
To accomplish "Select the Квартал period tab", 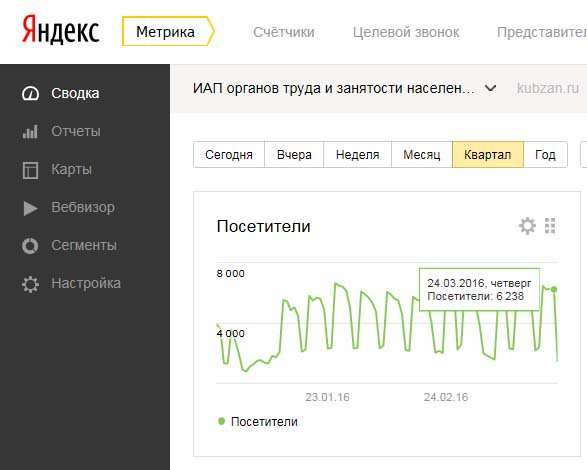I will (488, 155).
